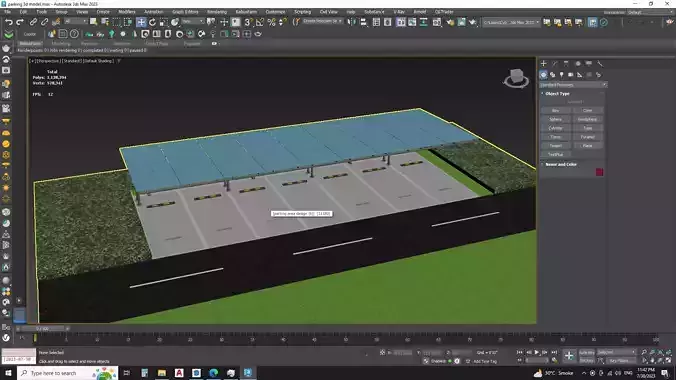Click the taskbar search box
Screen dimensions: 676x380
pyautogui.click(x=68, y=373)
